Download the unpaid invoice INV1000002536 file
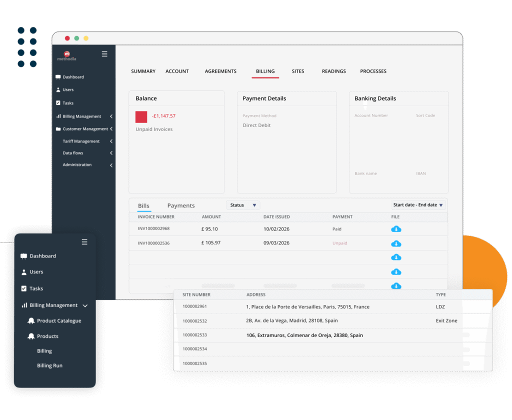 [x=396, y=243]
